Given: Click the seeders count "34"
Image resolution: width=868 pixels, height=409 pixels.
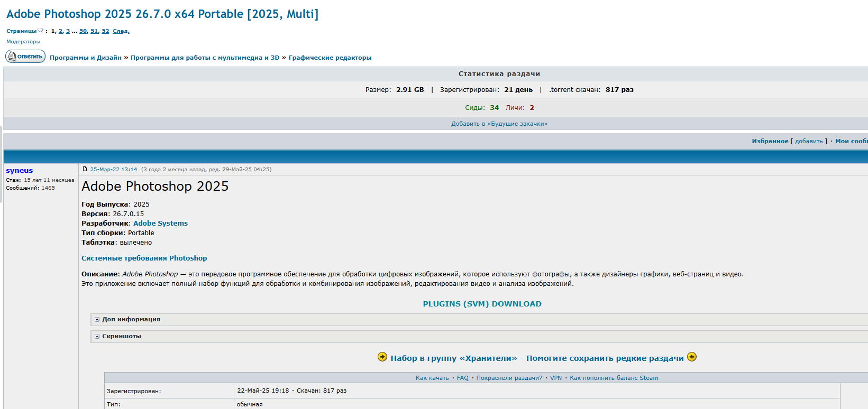Looking at the screenshot, I should (494, 108).
